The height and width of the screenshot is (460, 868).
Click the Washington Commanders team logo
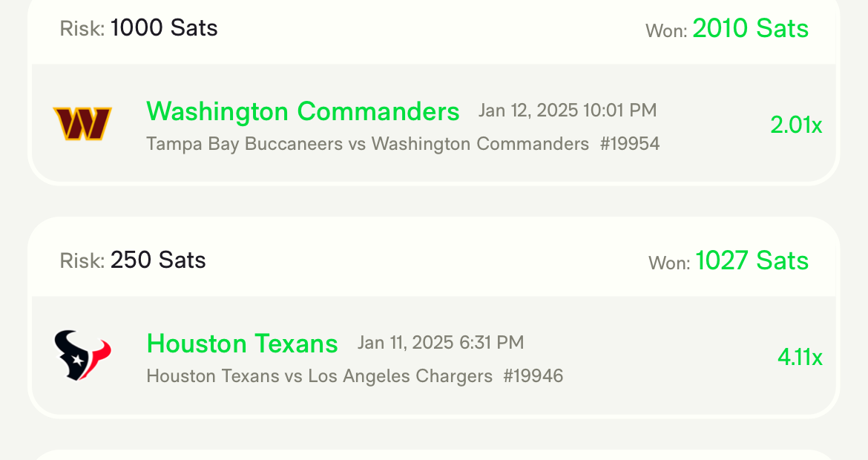pyautogui.click(x=82, y=124)
